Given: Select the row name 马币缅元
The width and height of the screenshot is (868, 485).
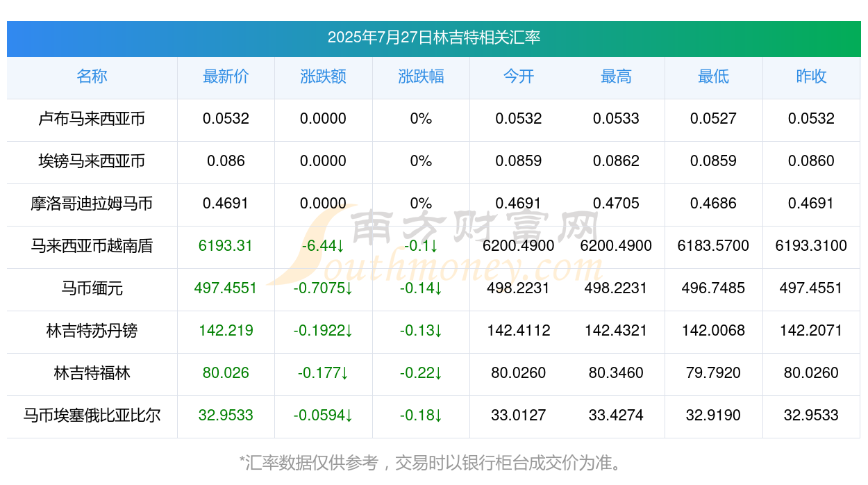Looking at the screenshot, I should pos(92,288).
